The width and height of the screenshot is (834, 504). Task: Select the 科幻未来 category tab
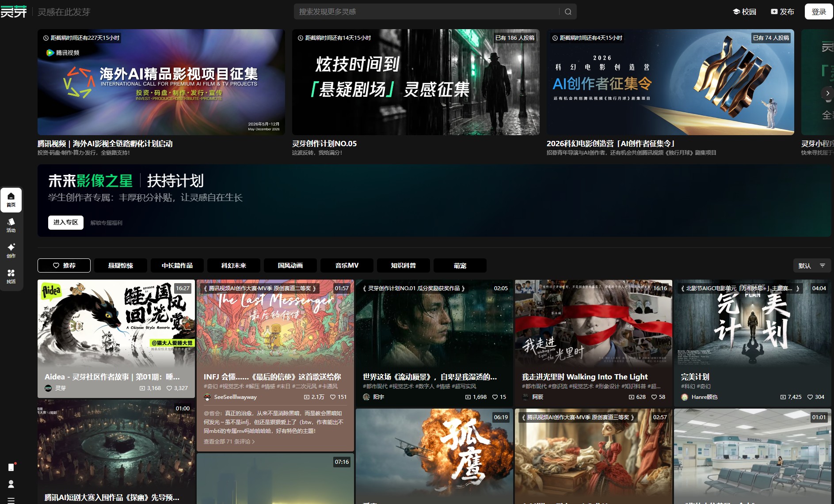(x=234, y=265)
